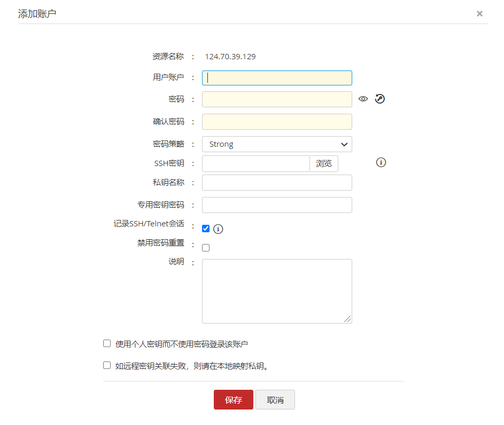Check 如远程密钥关联失败 local mapping option
Screen dimensions: 504x425
[x=107, y=366]
